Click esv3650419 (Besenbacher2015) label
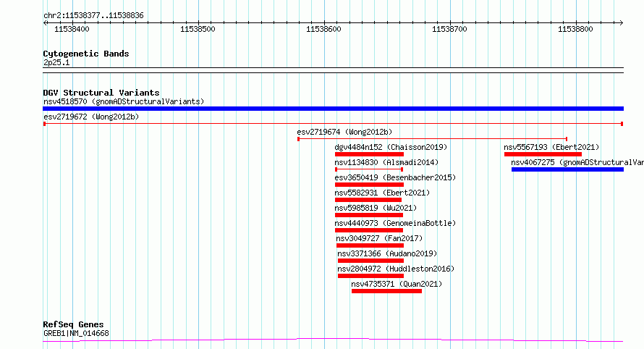The image size is (644, 349). [395, 177]
